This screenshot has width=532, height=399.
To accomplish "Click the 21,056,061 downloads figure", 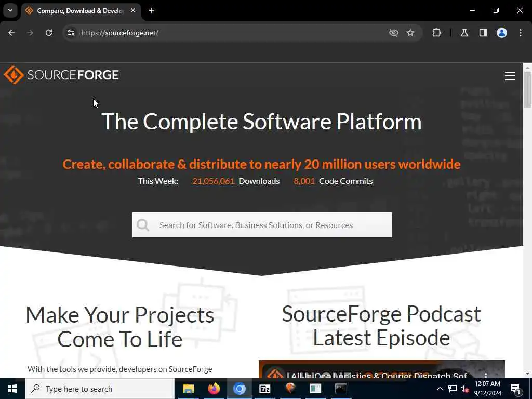I will (214, 181).
